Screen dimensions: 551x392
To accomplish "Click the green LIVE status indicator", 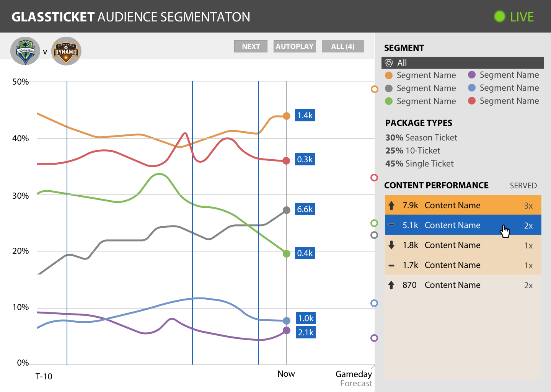I will point(499,16).
